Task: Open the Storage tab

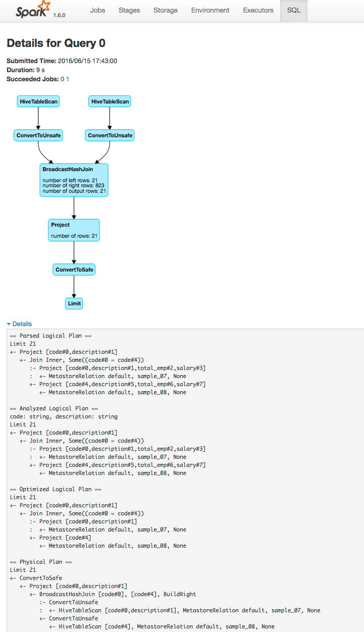Action: [x=166, y=10]
